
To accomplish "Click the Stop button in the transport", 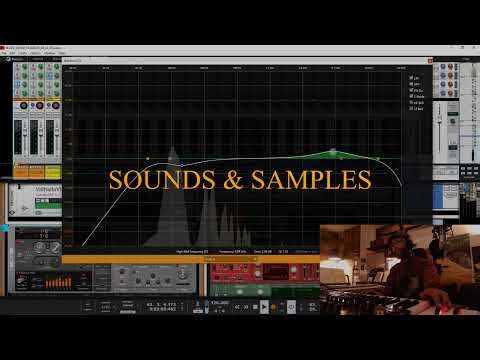I will [x=255, y=307].
